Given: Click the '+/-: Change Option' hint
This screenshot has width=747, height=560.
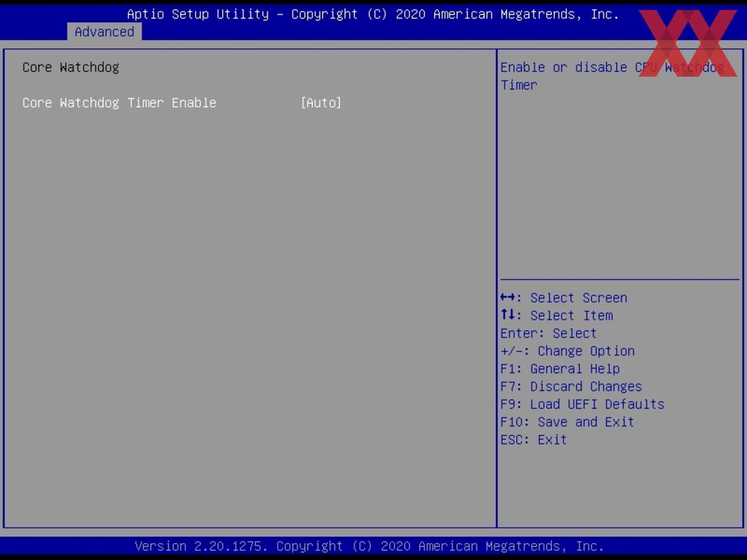Looking at the screenshot, I should (567, 351).
